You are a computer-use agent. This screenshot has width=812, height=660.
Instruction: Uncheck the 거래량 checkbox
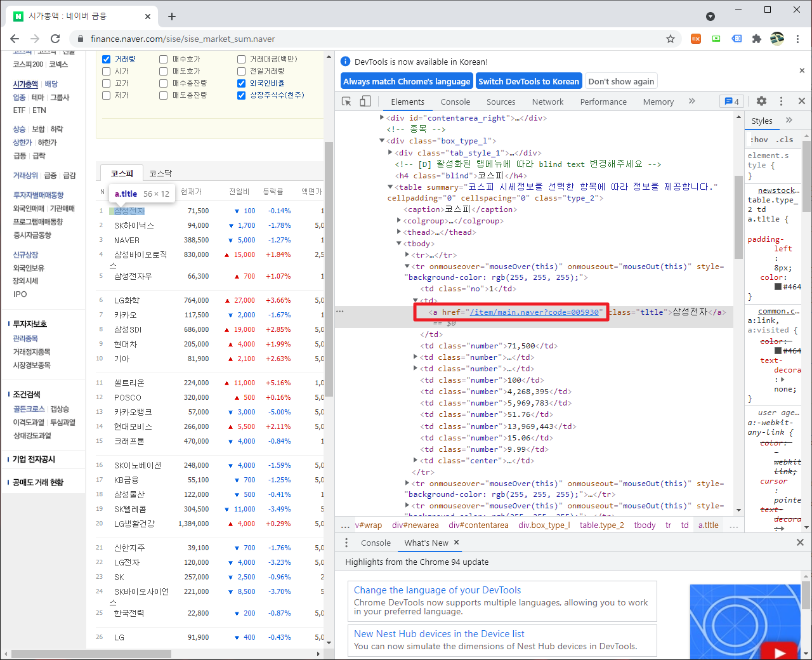tap(107, 59)
